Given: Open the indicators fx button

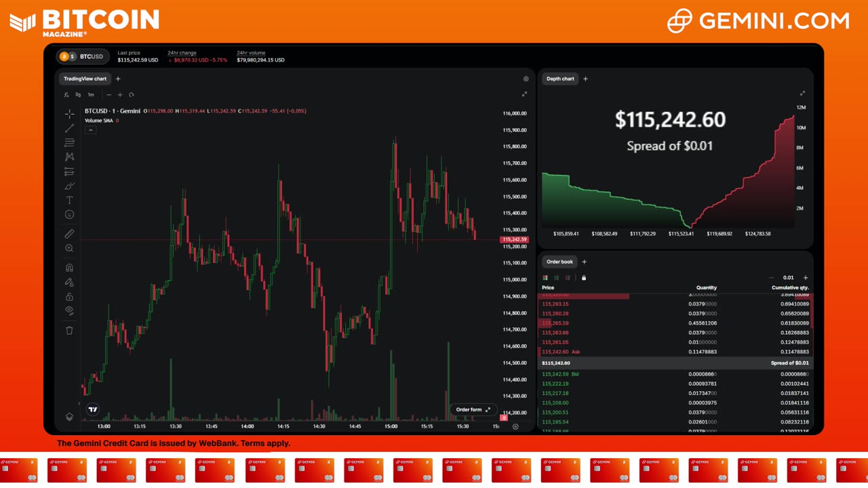Looking at the screenshot, I should [66, 95].
